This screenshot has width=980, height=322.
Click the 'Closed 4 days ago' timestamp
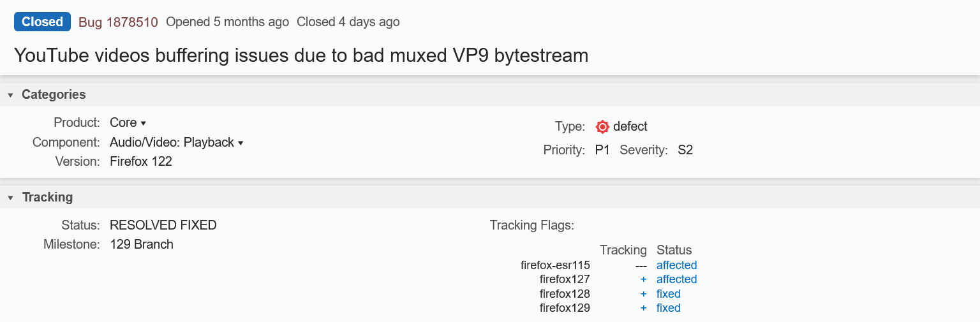click(348, 22)
